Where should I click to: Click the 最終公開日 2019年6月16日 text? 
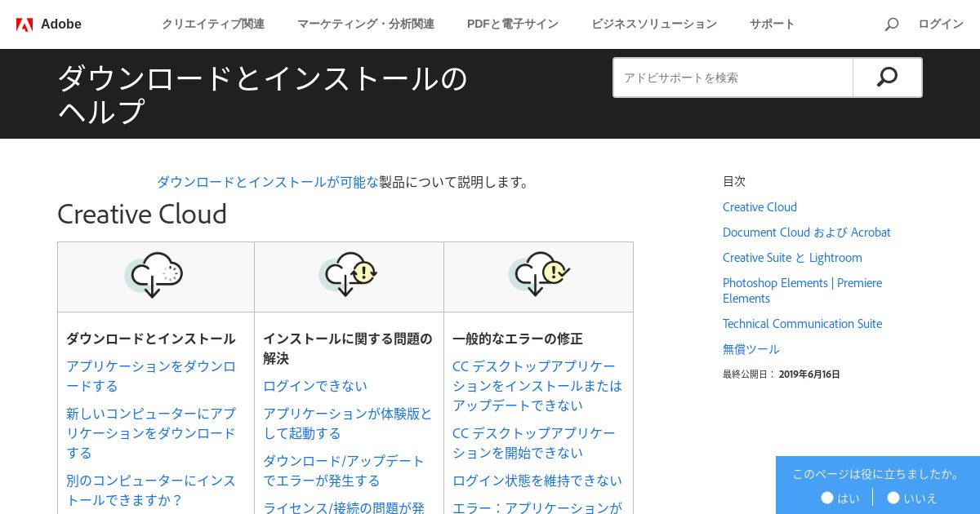(x=782, y=374)
